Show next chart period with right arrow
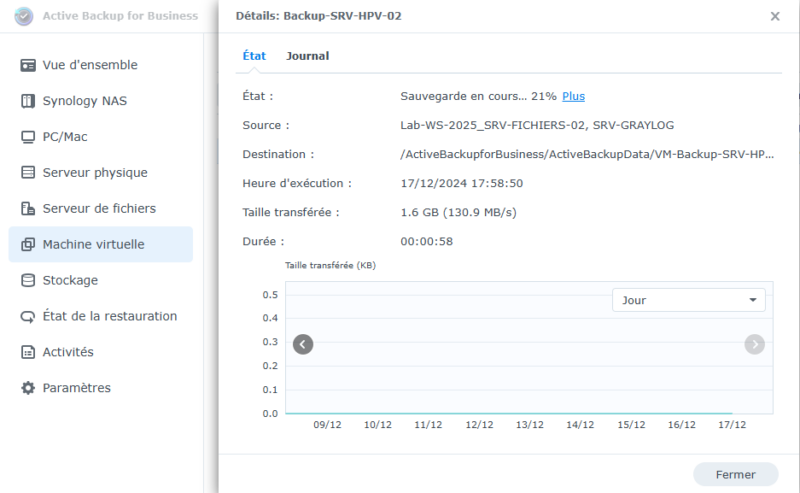The image size is (800, 493). click(x=755, y=344)
